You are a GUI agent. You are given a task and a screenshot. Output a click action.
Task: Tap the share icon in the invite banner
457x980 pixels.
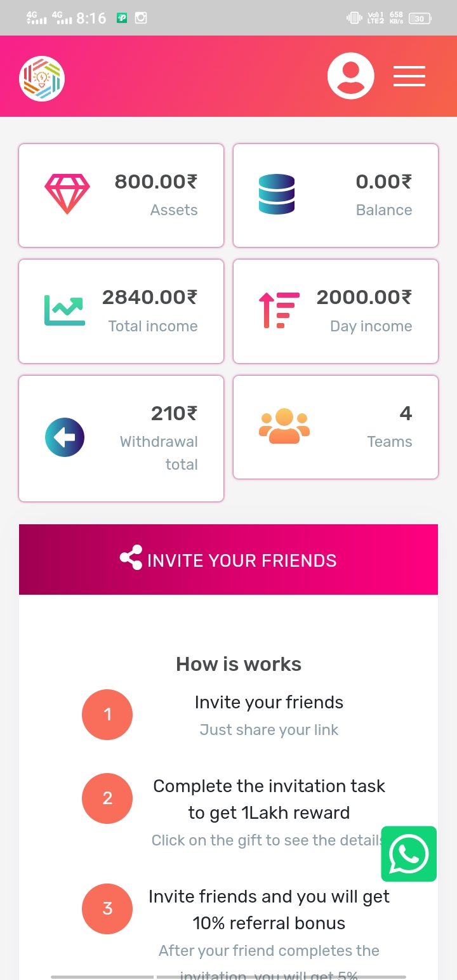[x=131, y=559]
